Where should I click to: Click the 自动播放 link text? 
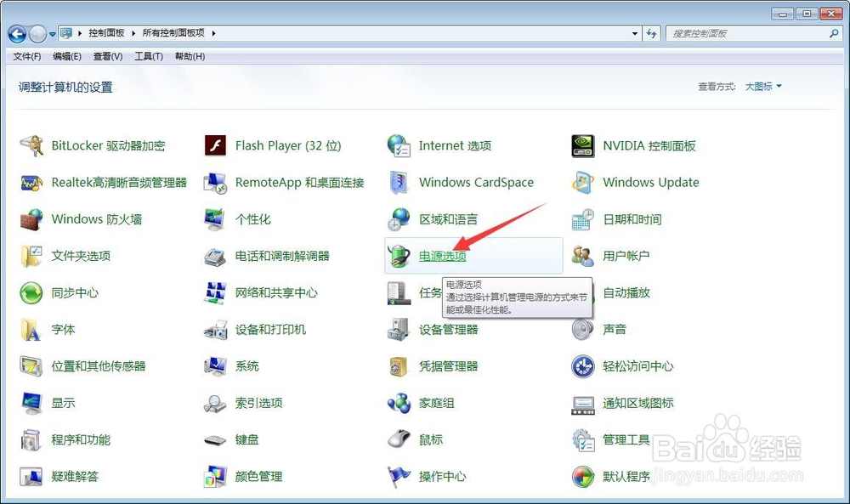pos(626,292)
